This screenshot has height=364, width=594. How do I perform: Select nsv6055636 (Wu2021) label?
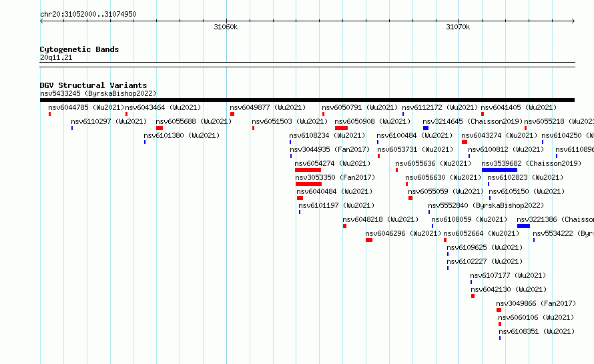click(433, 163)
